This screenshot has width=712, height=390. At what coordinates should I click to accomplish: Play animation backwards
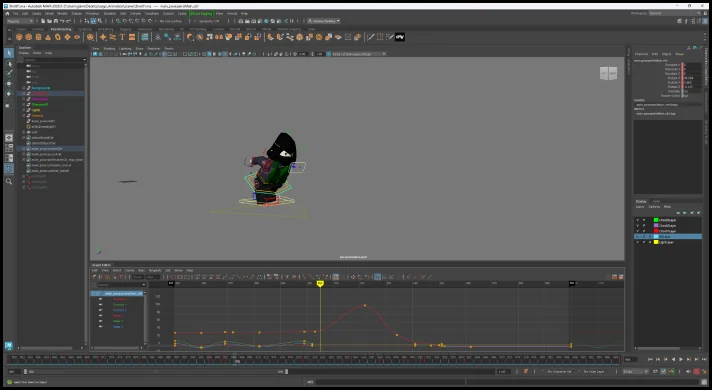pyautogui.click(x=673, y=359)
